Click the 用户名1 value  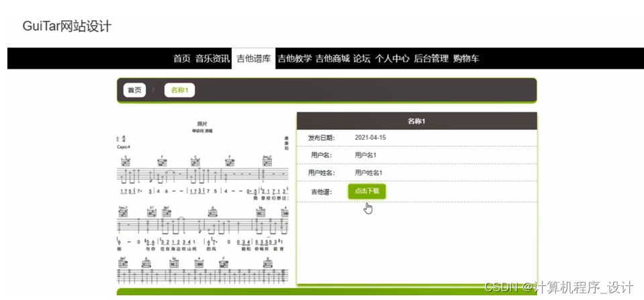(365, 155)
